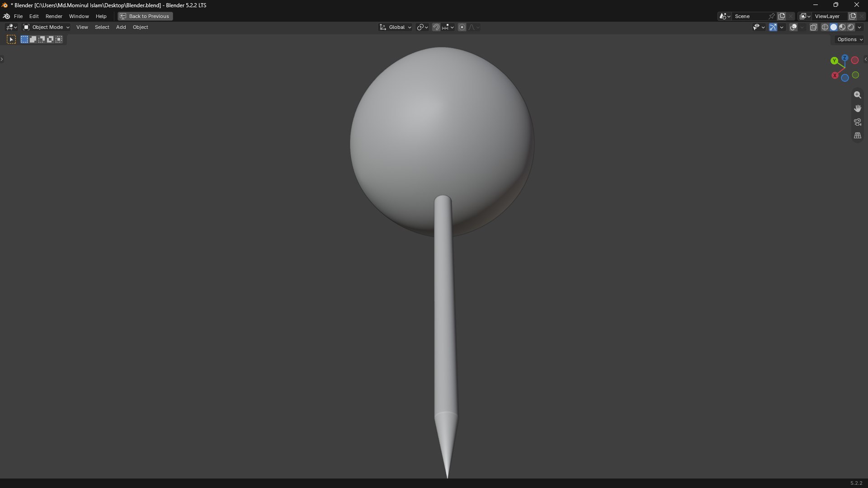The height and width of the screenshot is (488, 868).
Task: Click the ViewLayer name field
Action: (830, 16)
